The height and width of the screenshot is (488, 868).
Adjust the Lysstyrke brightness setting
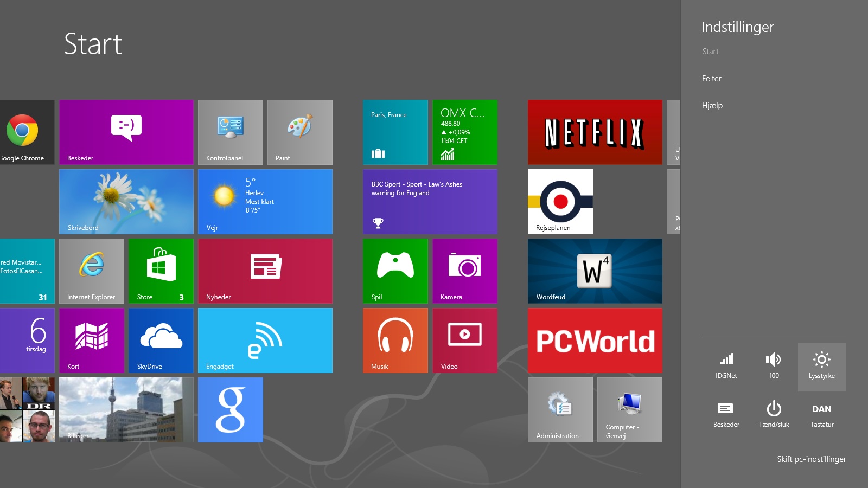tap(821, 367)
